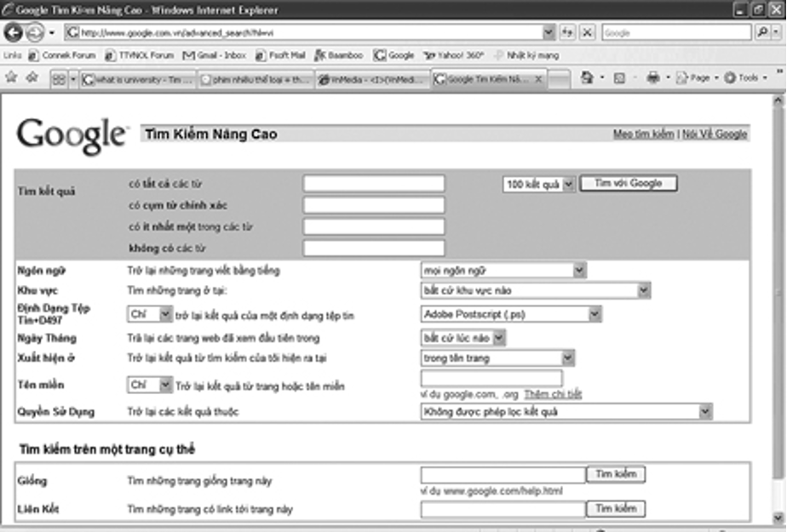Open Gmail - Inbox in Links bar
The width and height of the screenshot is (787, 532).
coord(215,55)
